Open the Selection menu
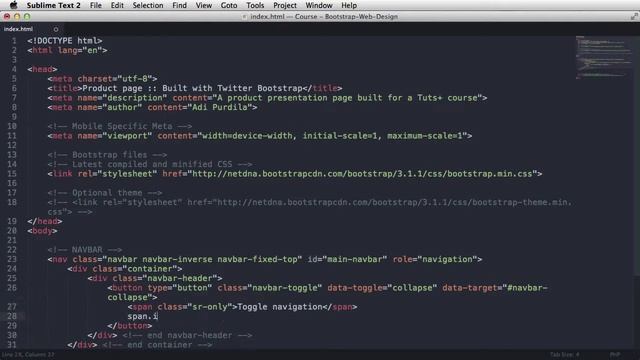The height and width of the screenshot is (360, 640). pyautogui.click(x=148, y=5)
